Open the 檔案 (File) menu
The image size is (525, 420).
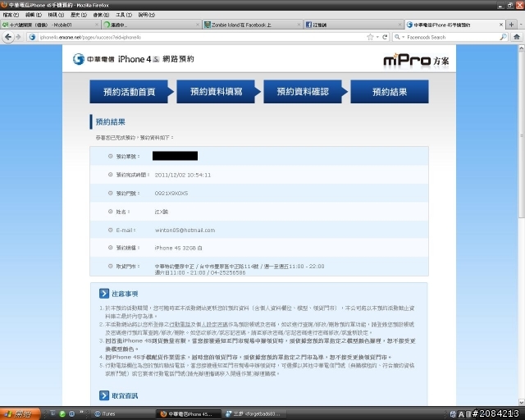pyautogui.click(x=11, y=15)
